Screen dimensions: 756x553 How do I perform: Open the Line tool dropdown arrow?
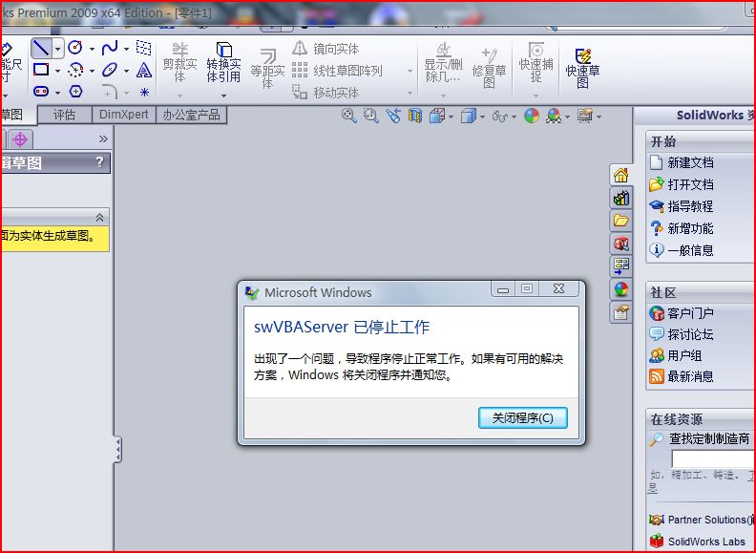[58, 49]
